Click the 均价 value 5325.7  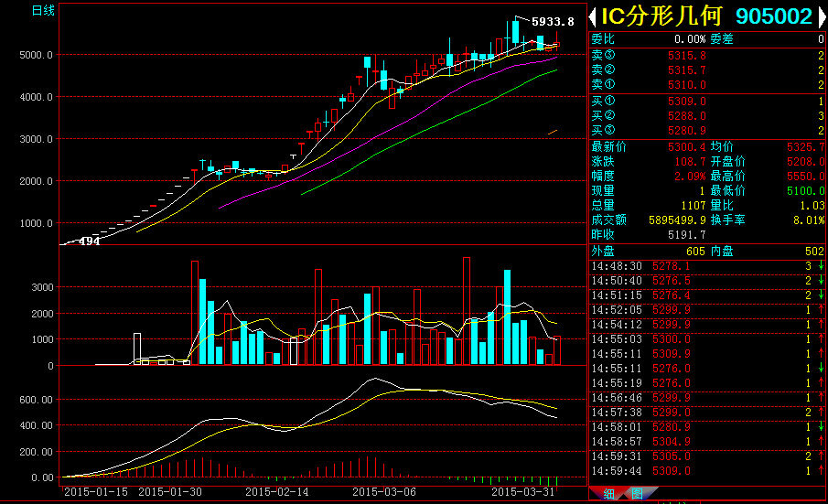click(805, 146)
